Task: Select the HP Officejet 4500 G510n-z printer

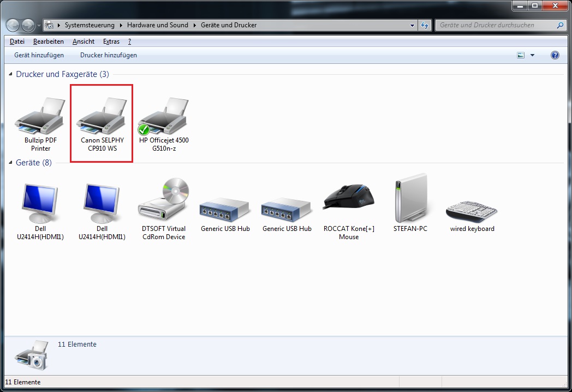Action: coord(164,124)
